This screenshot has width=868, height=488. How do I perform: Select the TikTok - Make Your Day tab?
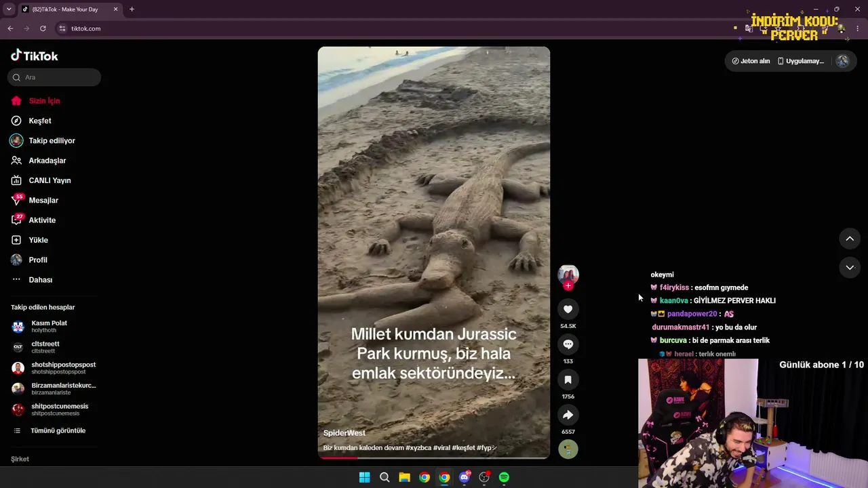(x=69, y=9)
